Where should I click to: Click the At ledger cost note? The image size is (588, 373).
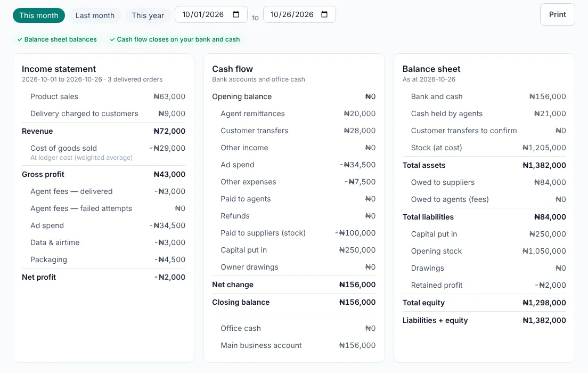81,158
